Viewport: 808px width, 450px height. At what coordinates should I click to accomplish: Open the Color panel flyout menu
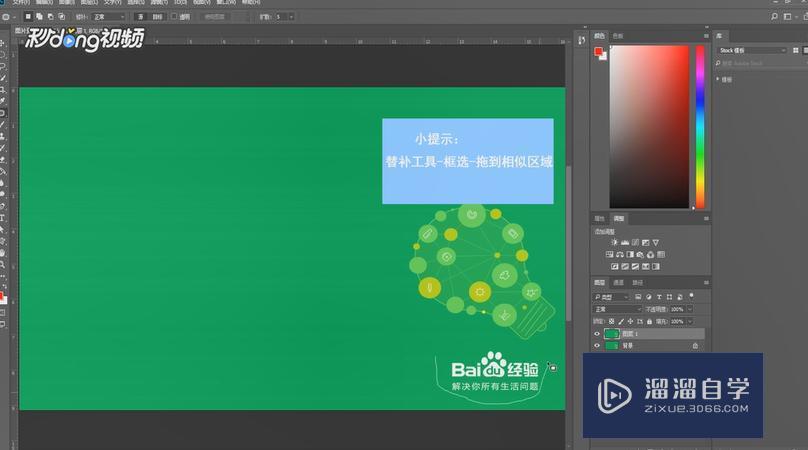click(x=706, y=36)
